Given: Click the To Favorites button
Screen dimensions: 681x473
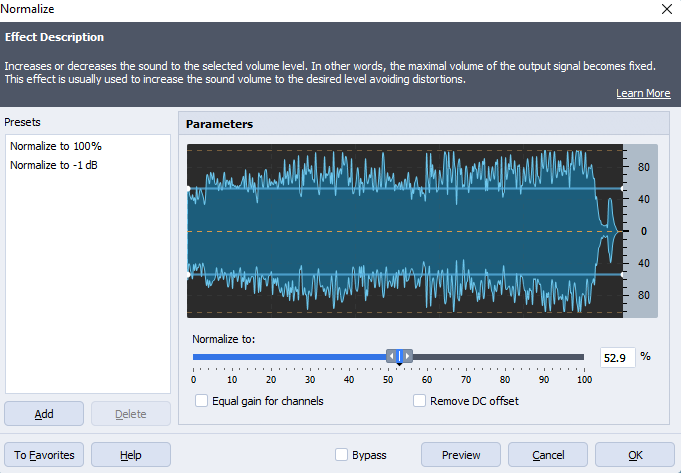Looking at the screenshot, I should click(44, 455).
